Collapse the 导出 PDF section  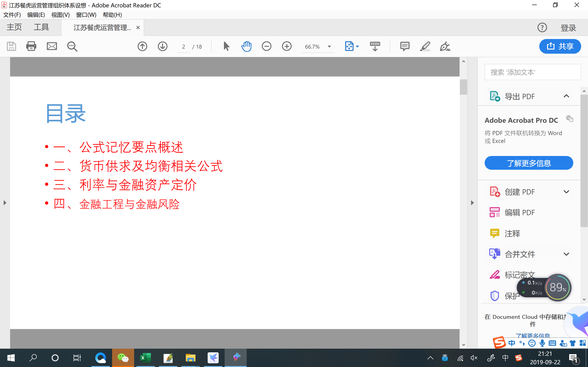tap(566, 96)
